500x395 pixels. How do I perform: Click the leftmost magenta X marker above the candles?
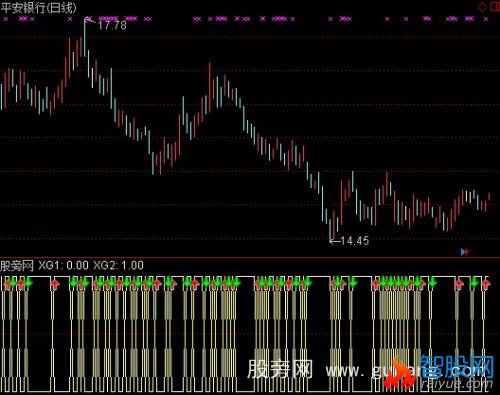(x=5, y=19)
